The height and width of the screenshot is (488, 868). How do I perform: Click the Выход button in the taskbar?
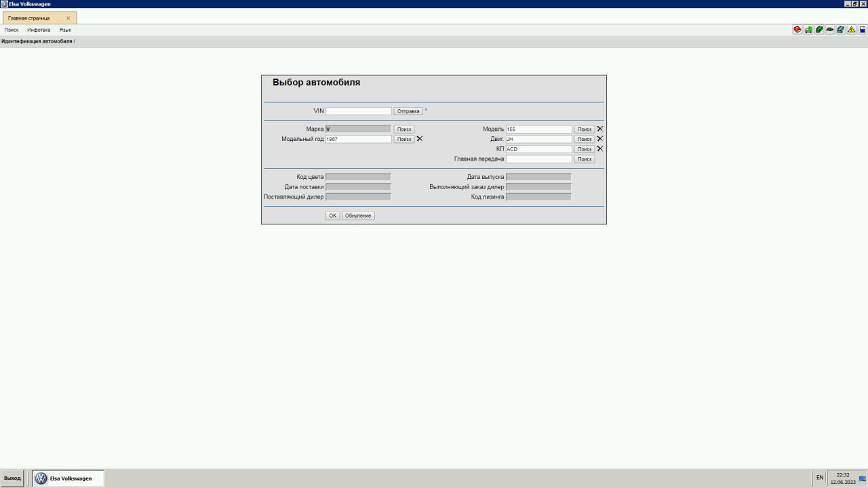point(12,478)
